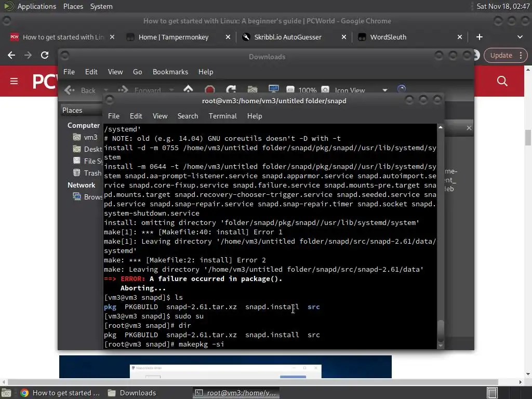This screenshot has height=399, width=532.
Task: Open a new Chrome tab with plus button
Action: click(480, 37)
